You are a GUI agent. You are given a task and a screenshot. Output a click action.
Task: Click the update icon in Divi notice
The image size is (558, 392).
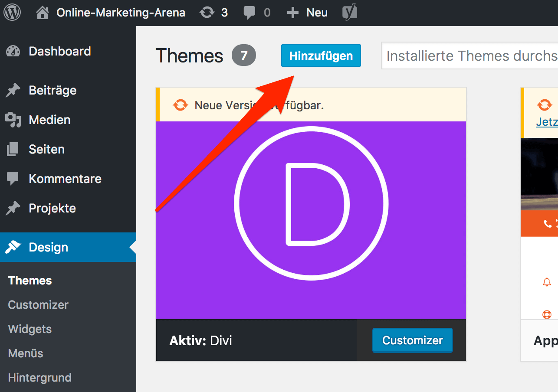[181, 105]
